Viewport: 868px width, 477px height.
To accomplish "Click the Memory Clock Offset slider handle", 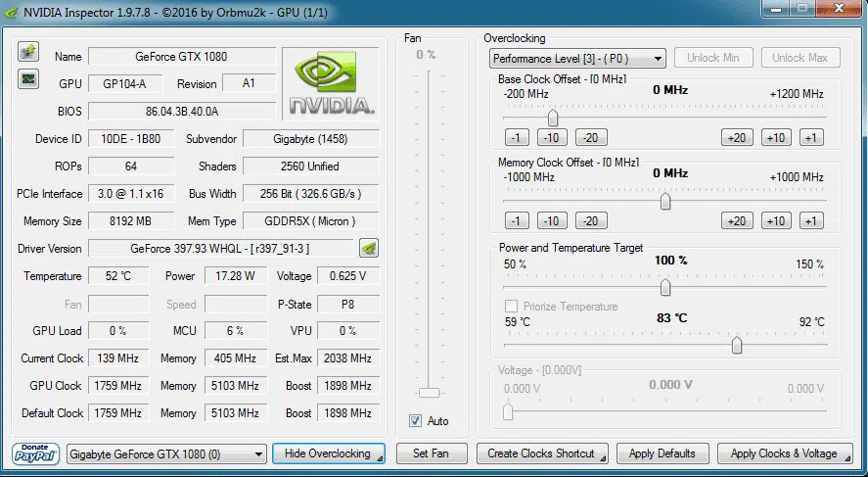I will coord(665,201).
